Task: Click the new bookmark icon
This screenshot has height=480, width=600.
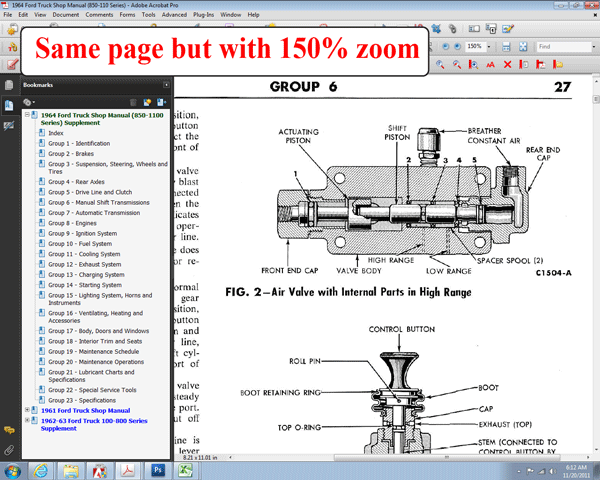Action: tap(147, 102)
